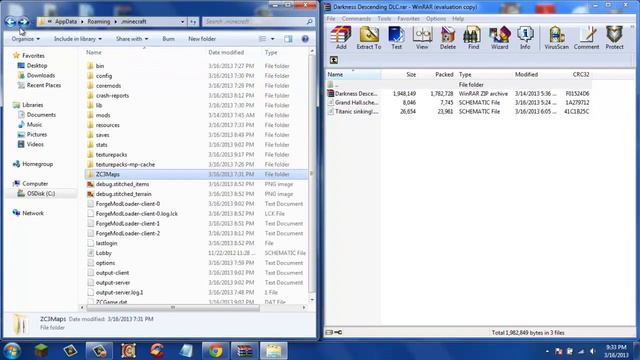Viewport: 640px width, 360px height.
Task: Click the Protect icon in WinRAR
Action: click(x=614, y=38)
